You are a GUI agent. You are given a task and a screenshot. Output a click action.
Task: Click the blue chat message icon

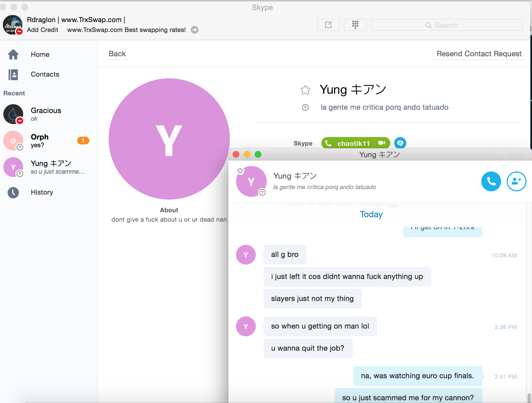(x=400, y=143)
